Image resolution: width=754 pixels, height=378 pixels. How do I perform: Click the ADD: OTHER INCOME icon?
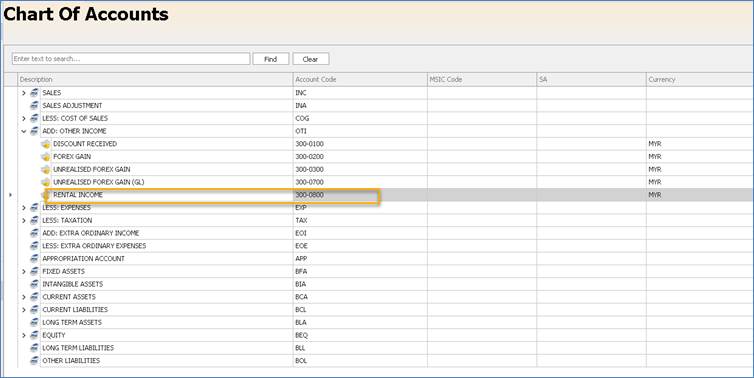34,131
